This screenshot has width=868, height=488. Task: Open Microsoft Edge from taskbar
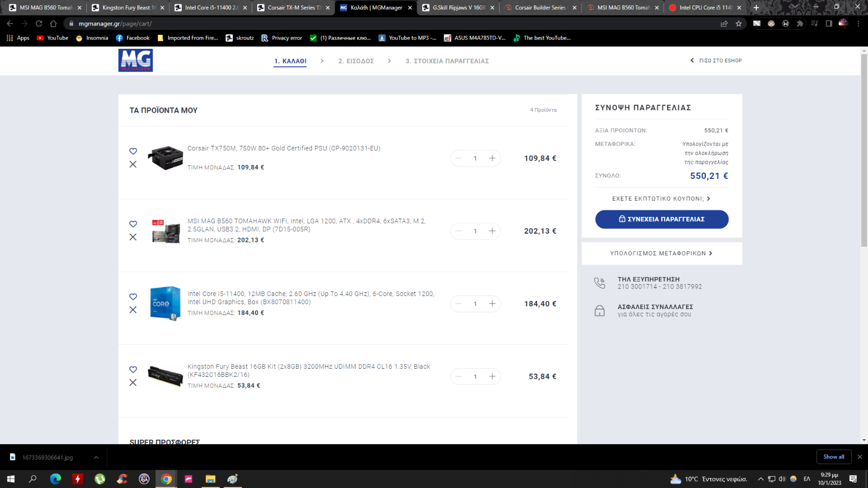click(x=55, y=479)
